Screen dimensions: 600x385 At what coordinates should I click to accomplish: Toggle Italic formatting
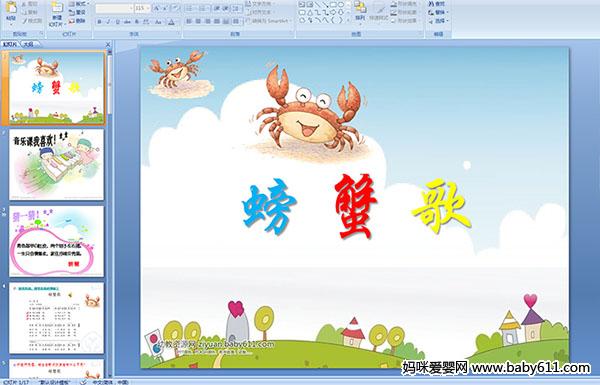(x=108, y=22)
